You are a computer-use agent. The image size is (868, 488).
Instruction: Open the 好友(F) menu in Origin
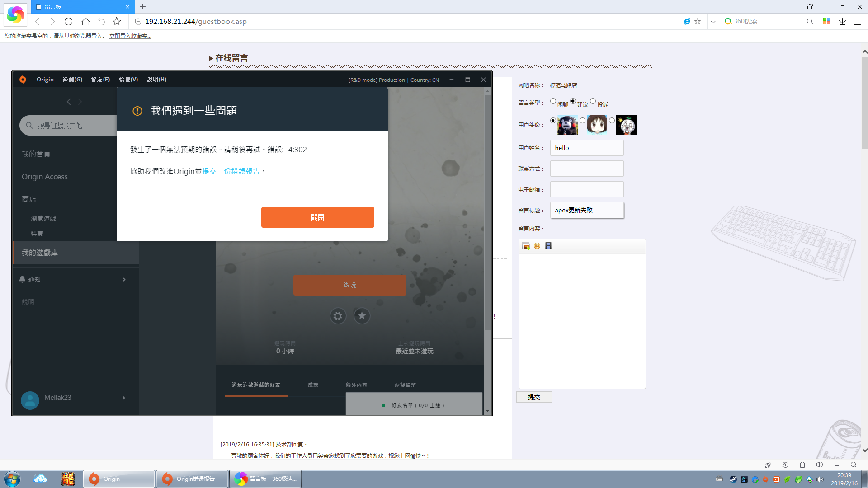(100, 80)
